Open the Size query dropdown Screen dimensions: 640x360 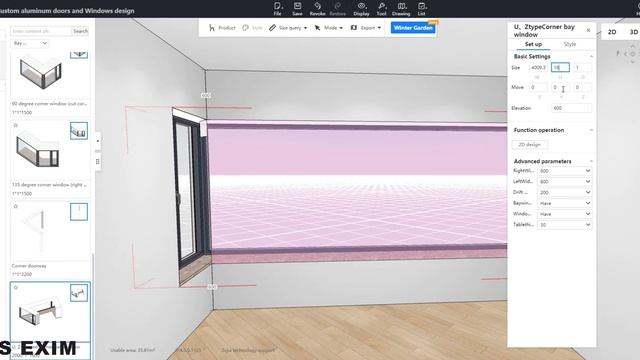pyautogui.click(x=288, y=28)
